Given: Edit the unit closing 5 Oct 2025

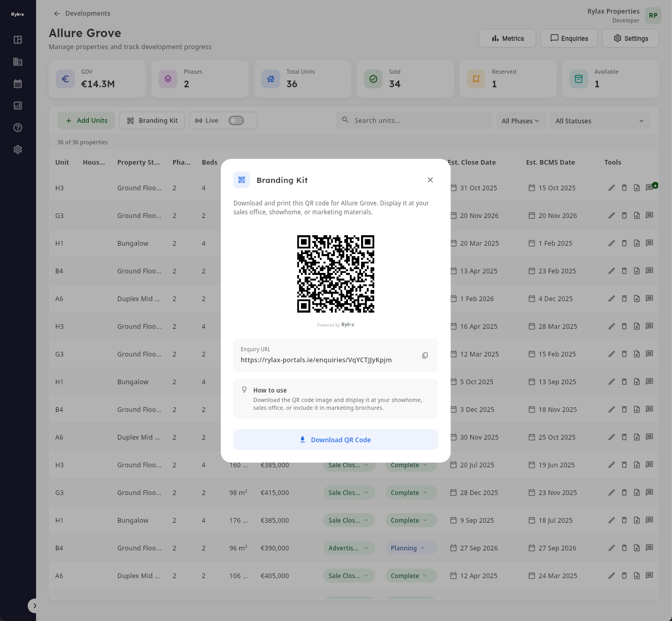Looking at the screenshot, I should [x=611, y=382].
